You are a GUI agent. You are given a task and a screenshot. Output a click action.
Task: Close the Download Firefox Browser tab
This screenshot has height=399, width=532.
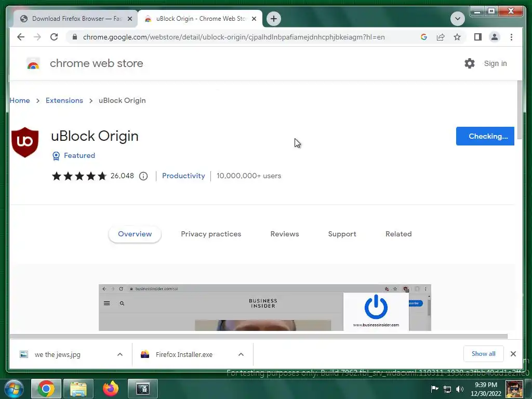click(129, 19)
